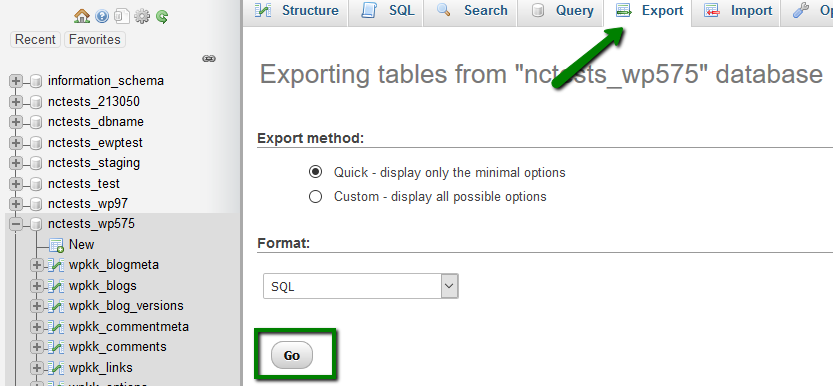Click the Recent button
833x386 pixels.
[35, 40]
